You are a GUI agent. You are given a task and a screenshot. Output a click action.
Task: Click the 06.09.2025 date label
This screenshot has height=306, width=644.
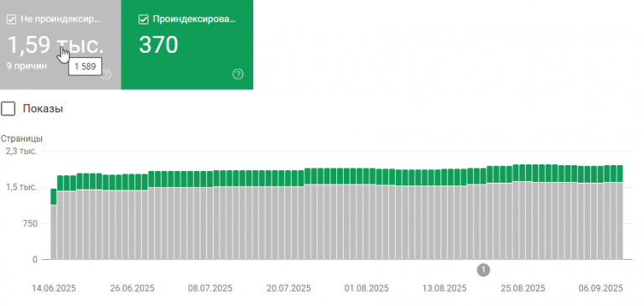601,288
